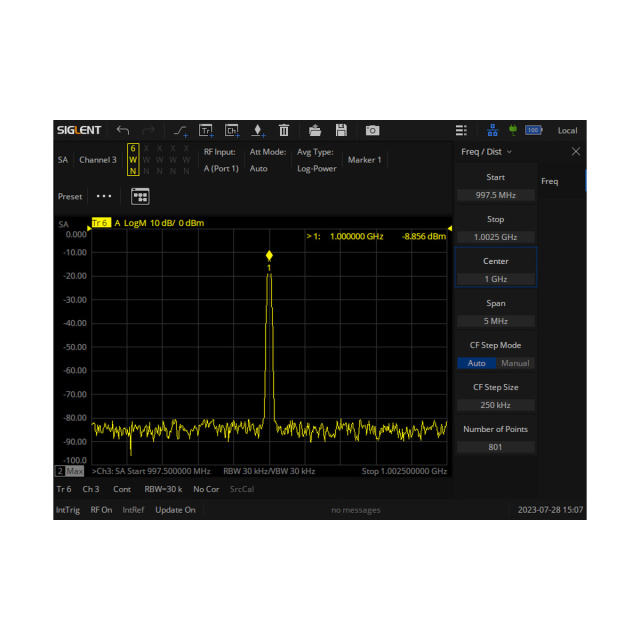
Task: Click the reference level triangle at right
Action: point(450,228)
